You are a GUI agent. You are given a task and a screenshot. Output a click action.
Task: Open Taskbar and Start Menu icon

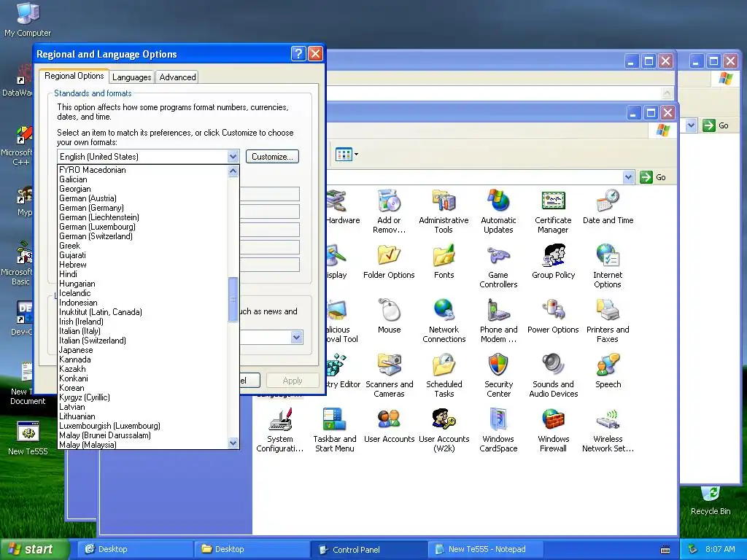tap(334, 430)
